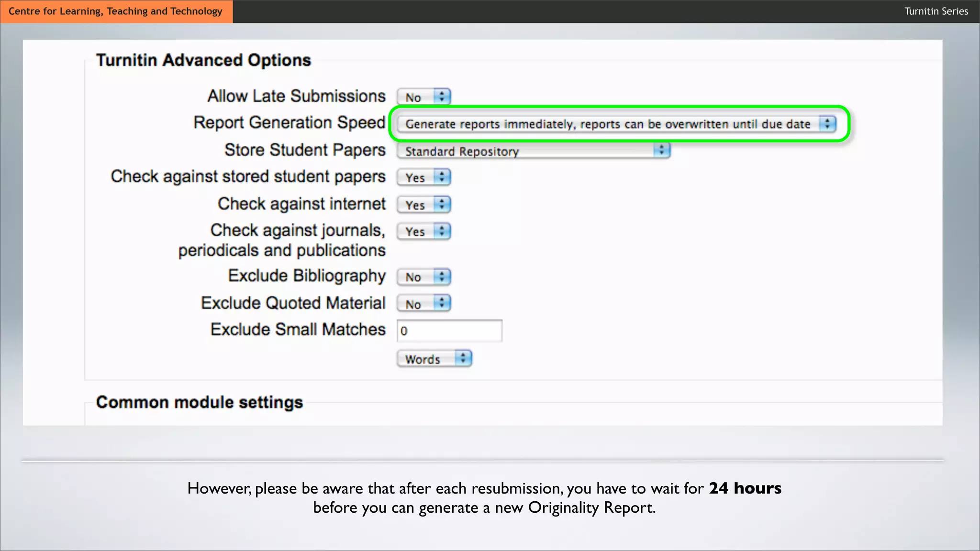
Task: Open Store Student Papers dropdown
Action: point(526,151)
